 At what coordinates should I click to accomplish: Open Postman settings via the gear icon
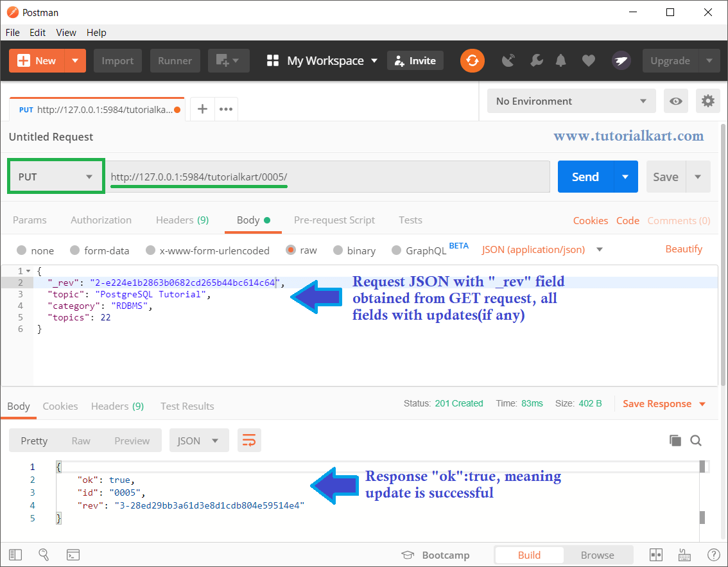click(x=707, y=101)
